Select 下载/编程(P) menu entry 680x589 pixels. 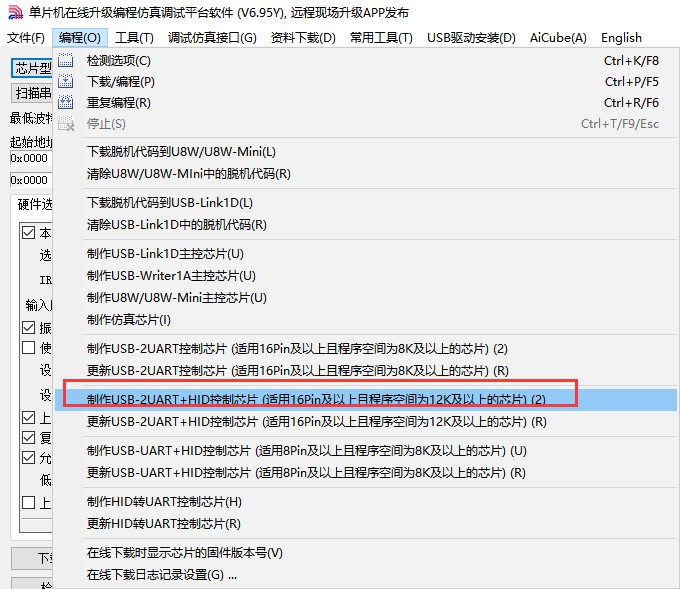(366, 82)
